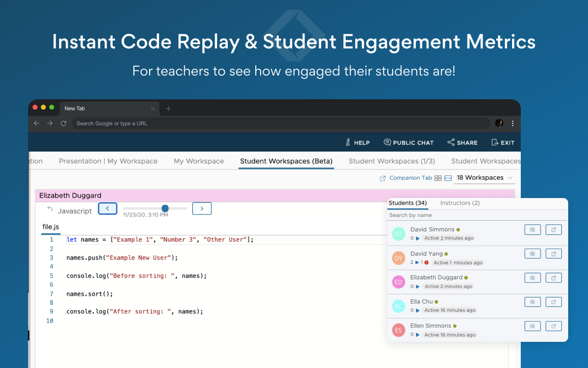
Task: Click the 'Javascript' language label
Action: (x=75, y=211)
